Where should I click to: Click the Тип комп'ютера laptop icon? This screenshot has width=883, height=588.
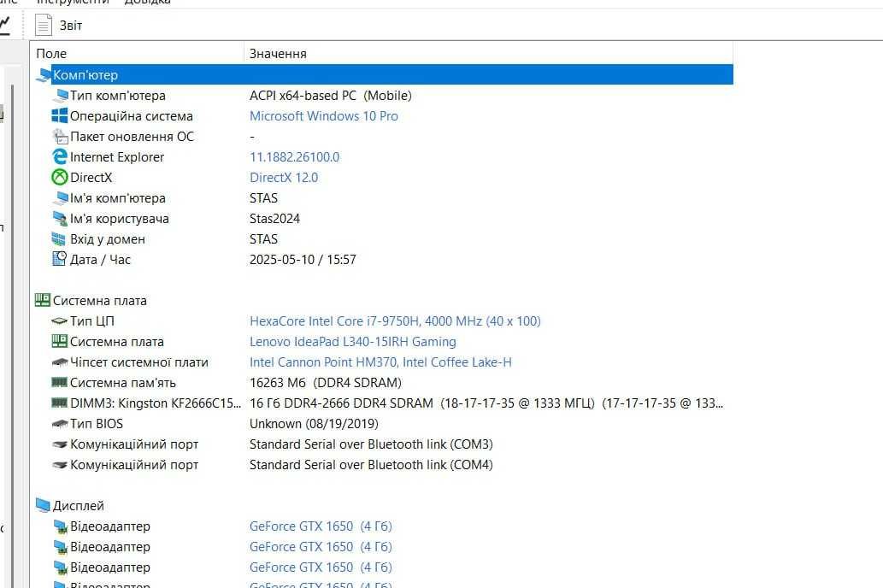(x=60, y=95)
